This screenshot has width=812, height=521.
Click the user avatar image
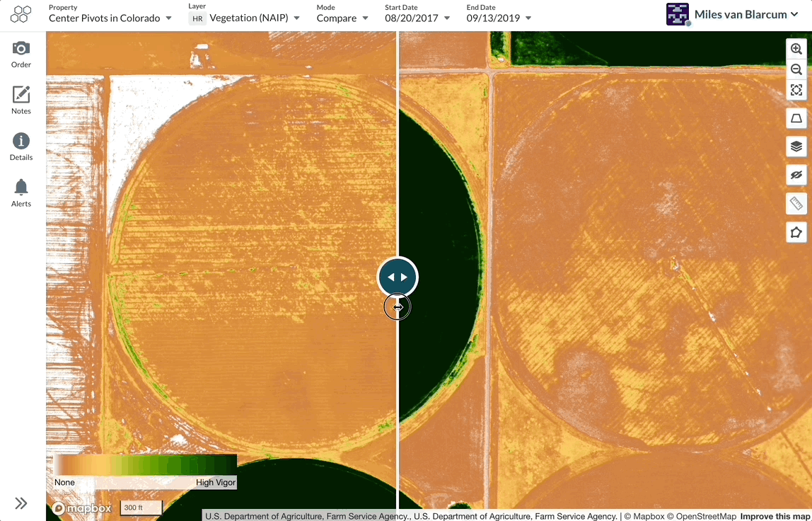678,15
